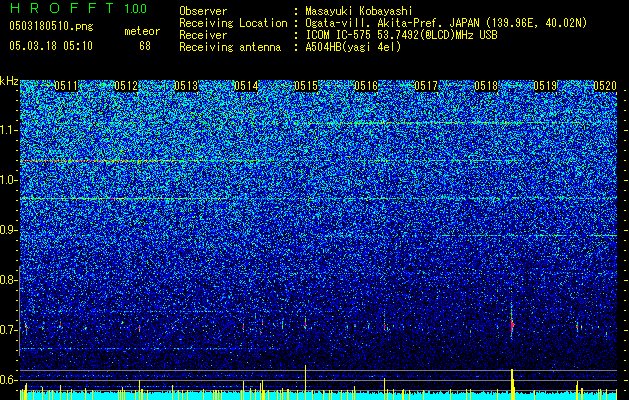Click the tall yellow power spike at 0515
This screenshot has height=400, width=629.
pos(305,382)
